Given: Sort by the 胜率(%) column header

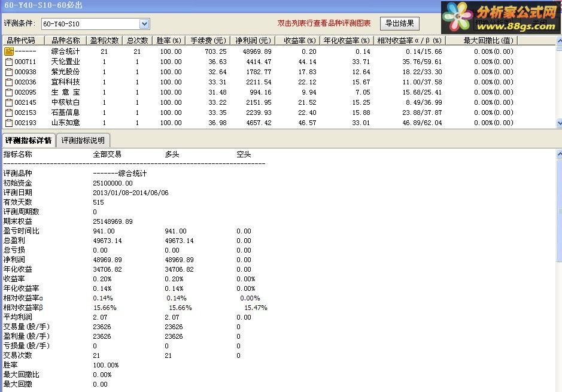Looking at the screenshot, I should coord(169,41).
